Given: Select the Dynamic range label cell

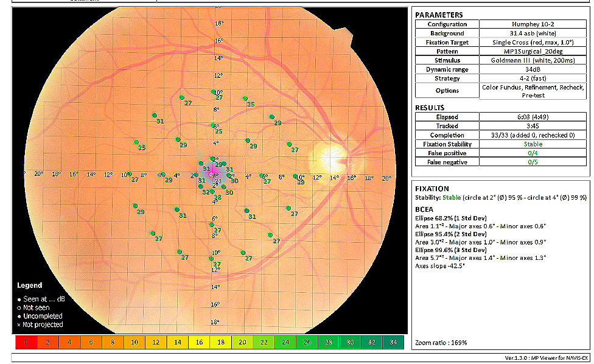Looking at the screenshot, I should coord(447,69).
